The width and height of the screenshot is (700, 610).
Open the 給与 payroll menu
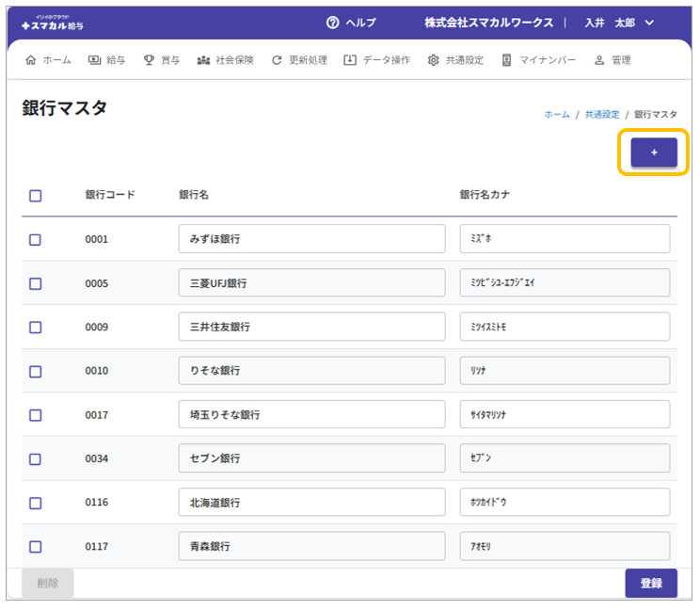point(106,60)
